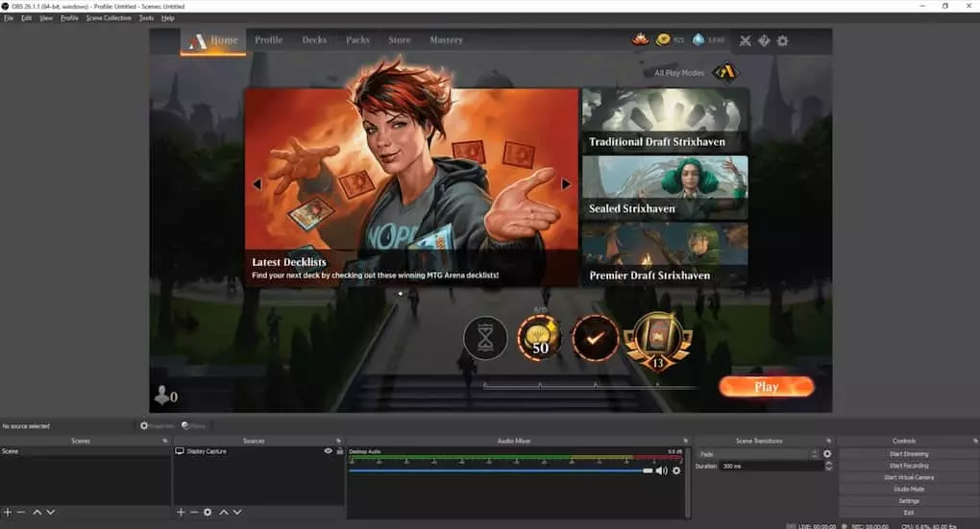This screenshot has height=529, width=980.
Task: Mute Desktop Audio with speaker icon
Action: coord(661,470)
